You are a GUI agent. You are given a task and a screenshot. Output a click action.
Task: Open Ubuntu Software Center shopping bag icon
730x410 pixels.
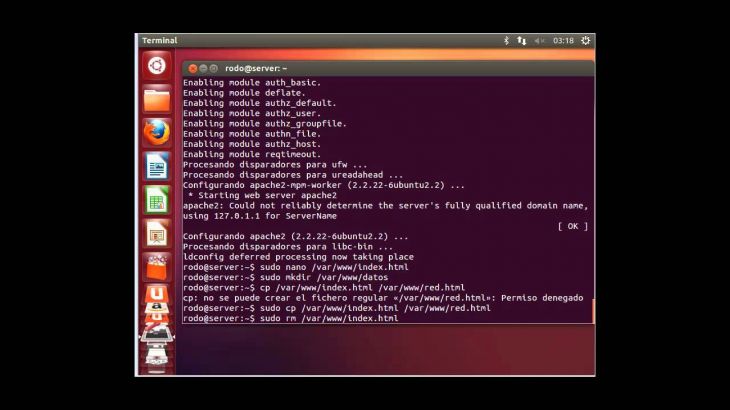tap(157, 266)
